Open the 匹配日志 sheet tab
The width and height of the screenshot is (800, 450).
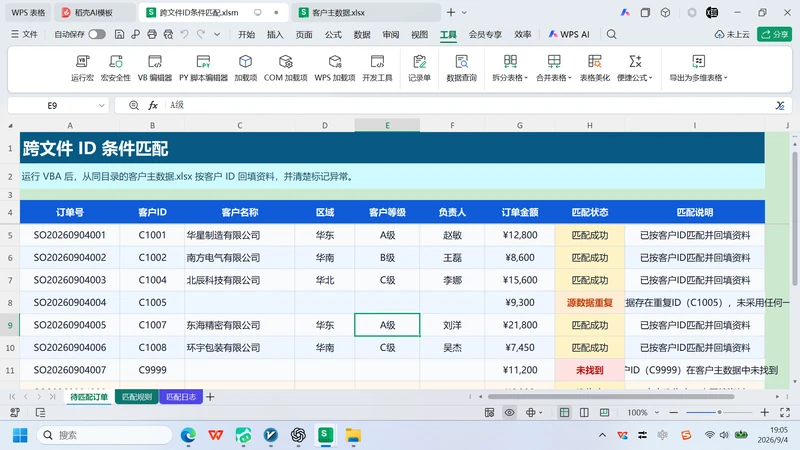pos(181,396)
